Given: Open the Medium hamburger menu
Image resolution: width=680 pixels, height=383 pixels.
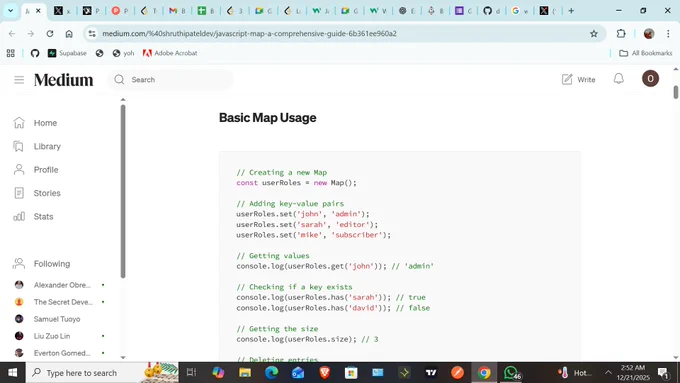Looking at the screenshot, I should [19, 80].
